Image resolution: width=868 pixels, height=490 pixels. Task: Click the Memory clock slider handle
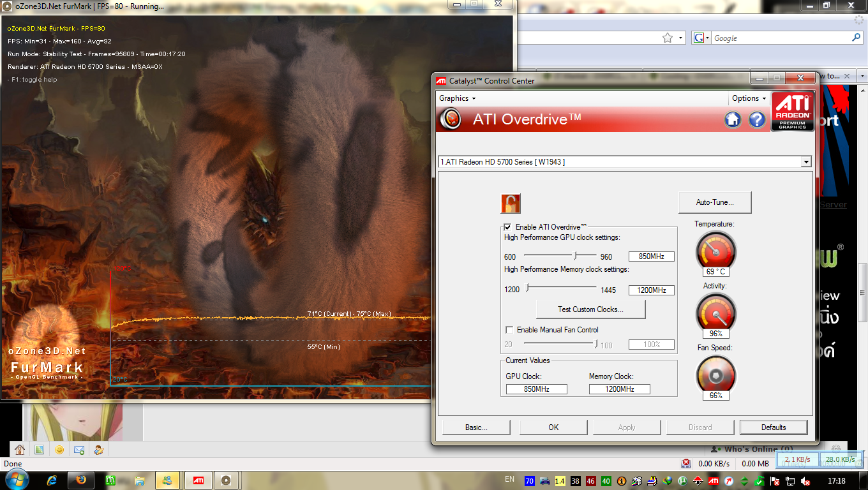[527, 289]
